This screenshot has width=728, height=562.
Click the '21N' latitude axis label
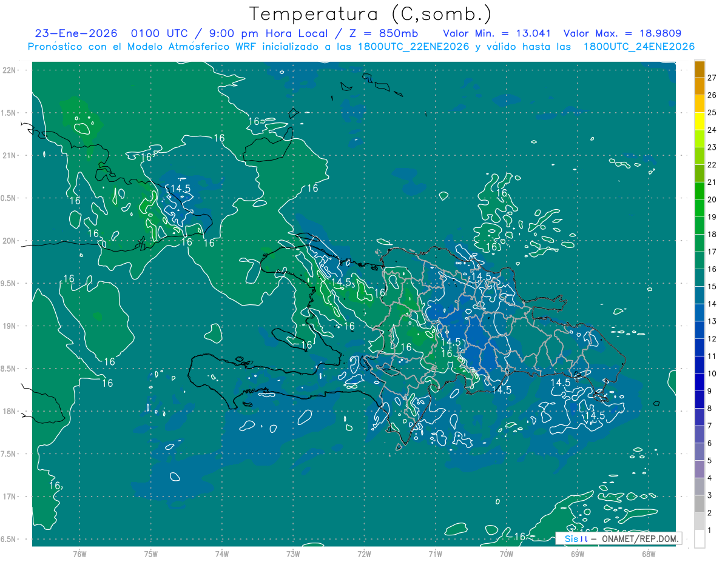(10, 156)
